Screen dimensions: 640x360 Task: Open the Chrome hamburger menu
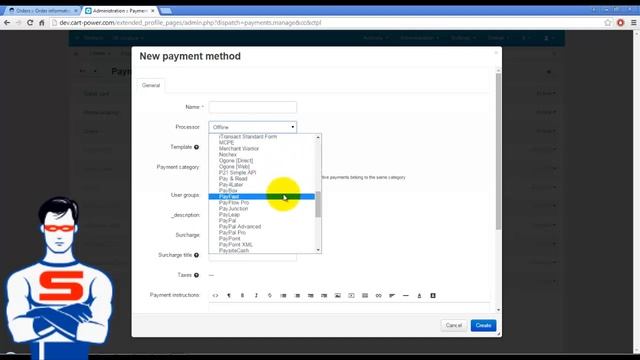pos(633,23)
